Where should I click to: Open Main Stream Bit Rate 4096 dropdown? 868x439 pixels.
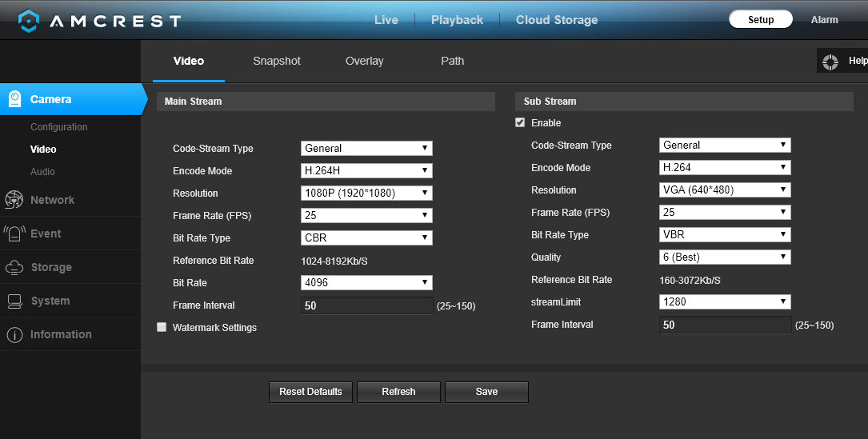(366, 282)
